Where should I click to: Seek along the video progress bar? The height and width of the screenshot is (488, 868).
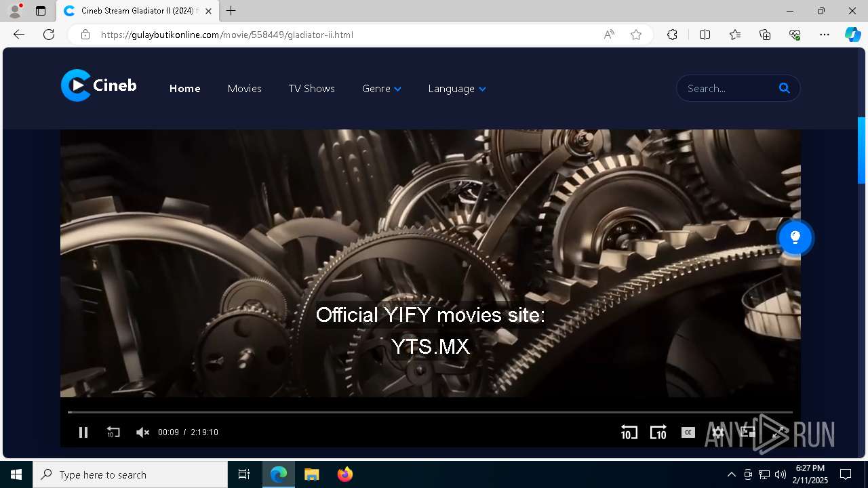pos(430,412)
